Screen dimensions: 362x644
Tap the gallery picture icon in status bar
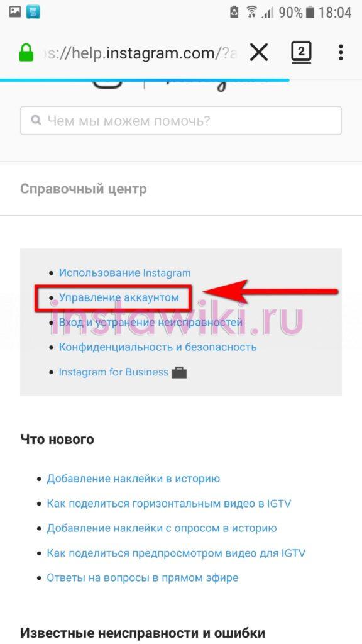(15, 12)
